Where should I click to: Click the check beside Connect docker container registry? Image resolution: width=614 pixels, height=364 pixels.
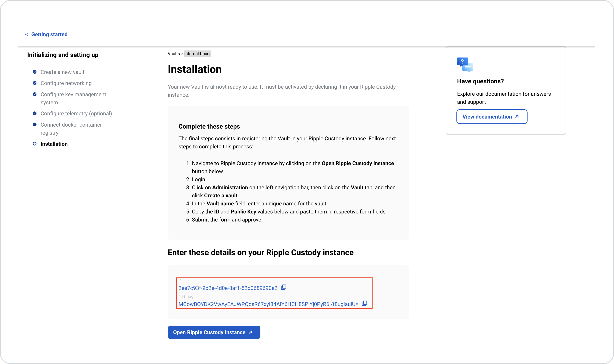(35, 125)
